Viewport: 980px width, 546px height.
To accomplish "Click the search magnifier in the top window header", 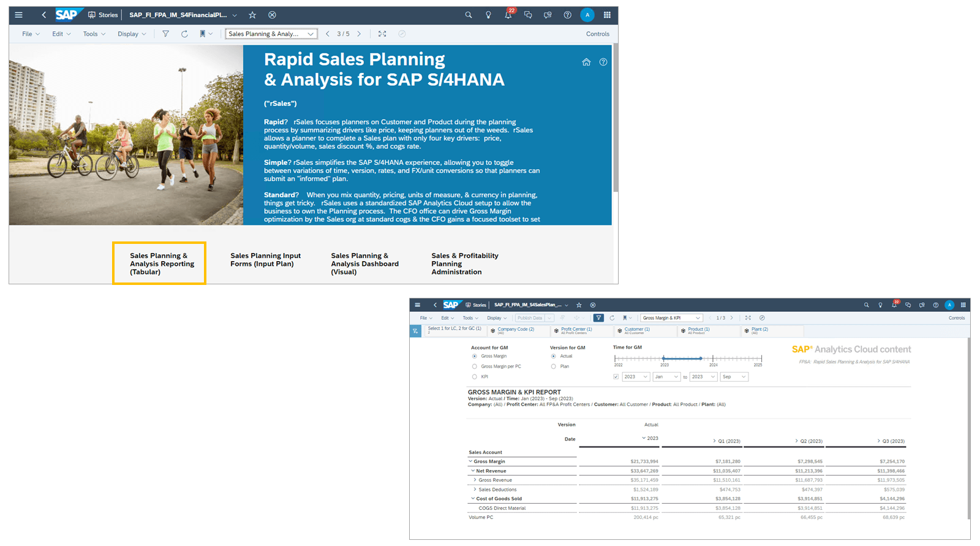I will pyautogui.click(x=469, y=15).
